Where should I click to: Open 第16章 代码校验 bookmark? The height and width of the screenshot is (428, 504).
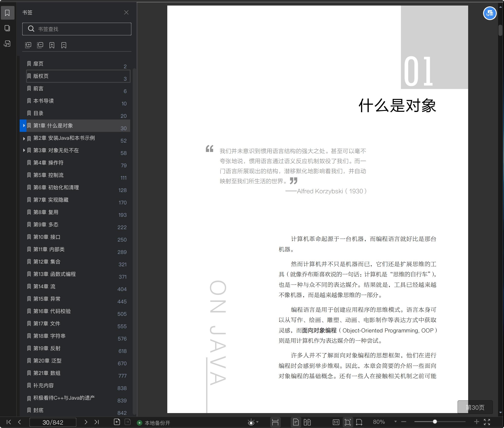pyautogui.click(x=78, y=311)
